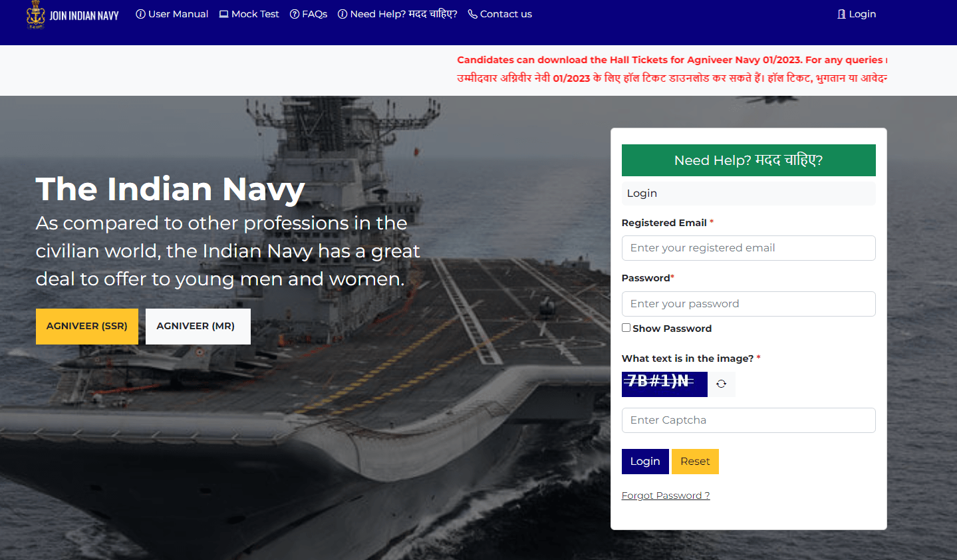Open the Forgot Password link
The image size is (957, 560).
point(665,495)
